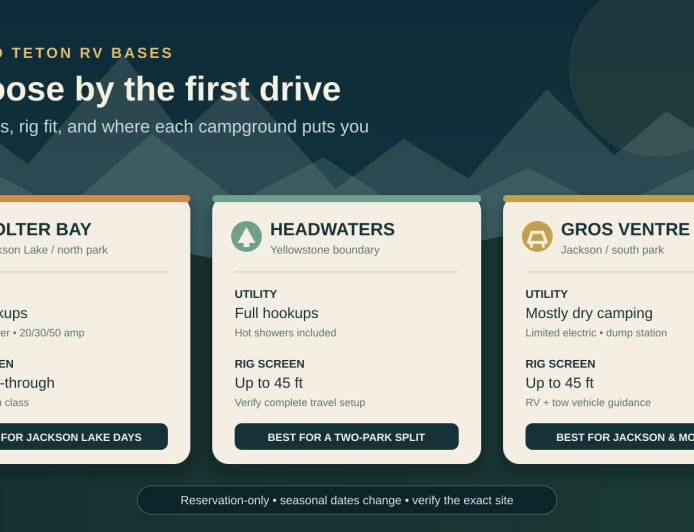Screen dimensions: 694x532
Task: Click the reservation-only notice pill
Action: click(x=347, y=500)
